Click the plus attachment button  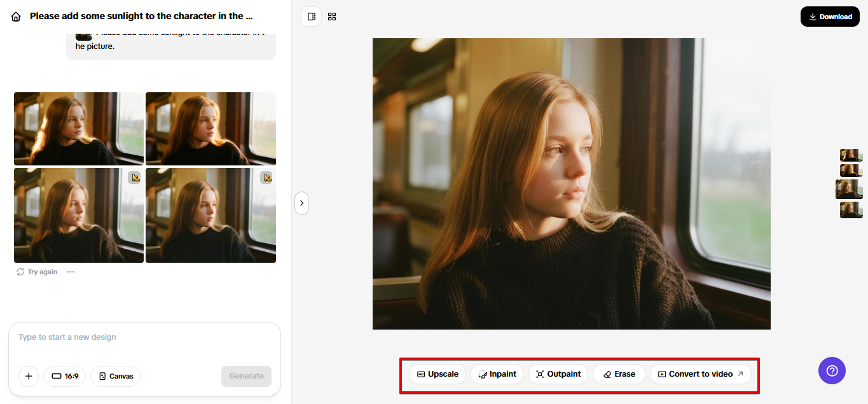[29, 376]
